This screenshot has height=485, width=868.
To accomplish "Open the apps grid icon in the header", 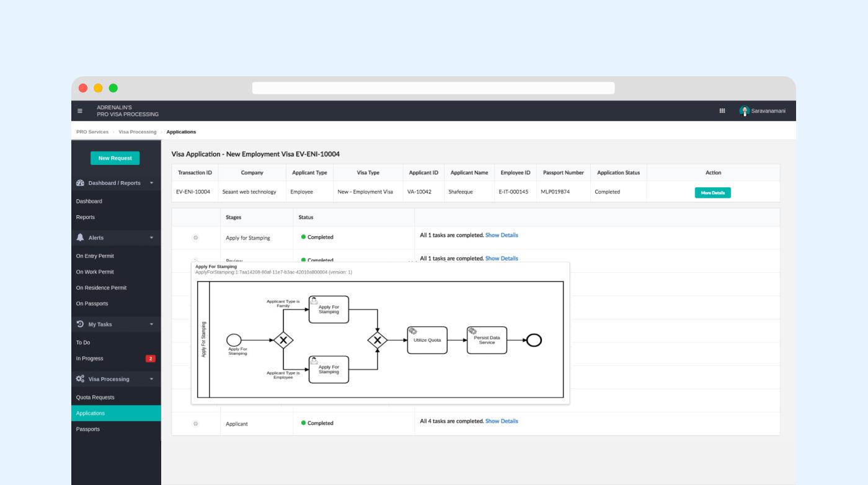I will point(722,111).
